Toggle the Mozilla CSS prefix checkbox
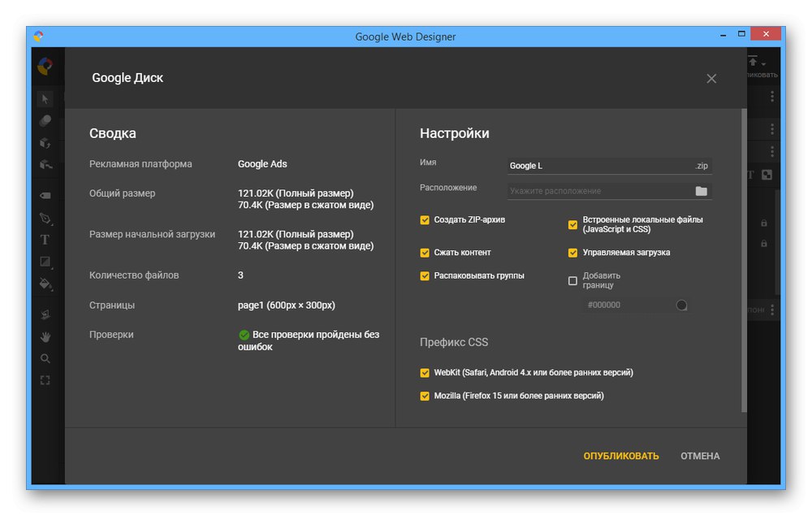This screenshot has height=516, width=812. coord(425,396)
